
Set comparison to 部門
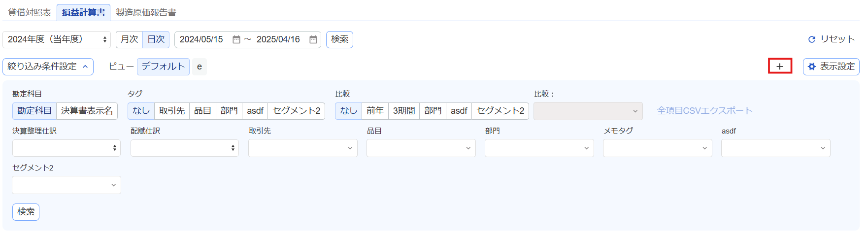[433, 111]
